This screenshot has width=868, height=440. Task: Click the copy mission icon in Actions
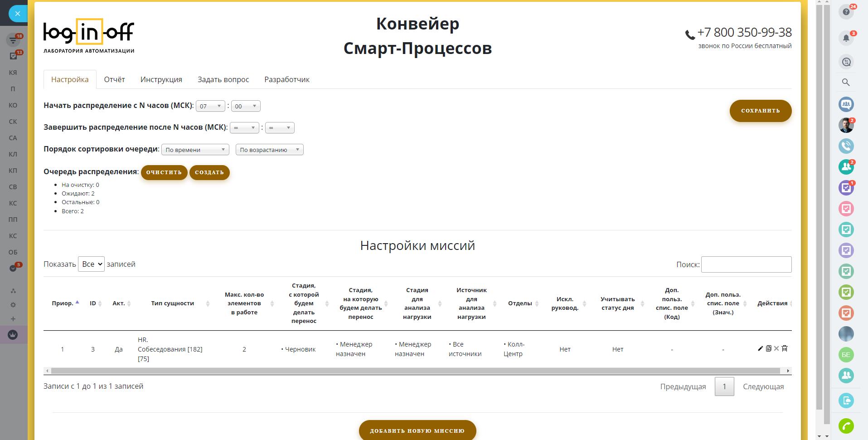[768, 348]
